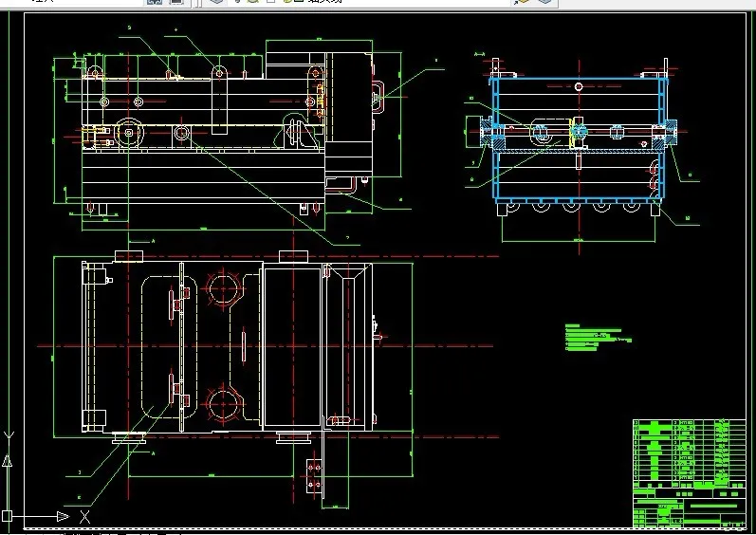Click the parts list table in title block

coord(690,454)
